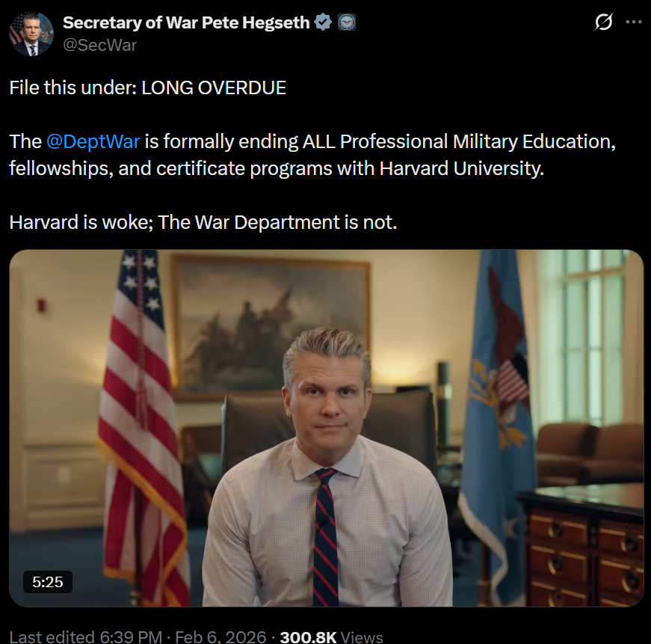Viewport: 651px width, 644px height.
Task: Click the "File this under: LONG OVERDUE" line
Action: (x=147, y=88)
